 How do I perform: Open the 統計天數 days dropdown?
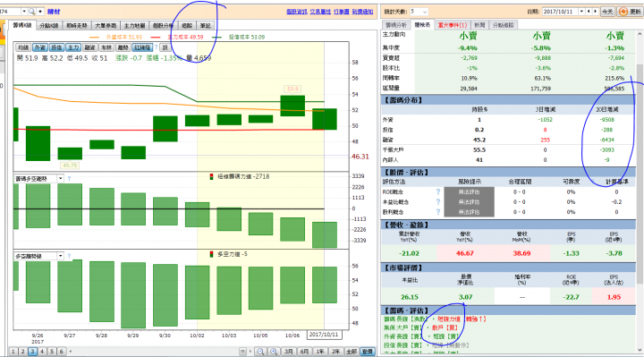424,12
